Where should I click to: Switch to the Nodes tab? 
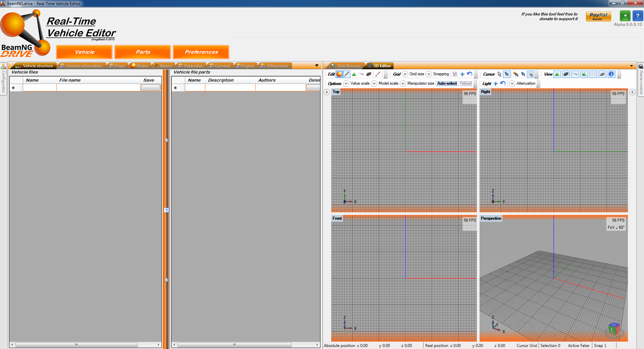click(x=139, y=66)
